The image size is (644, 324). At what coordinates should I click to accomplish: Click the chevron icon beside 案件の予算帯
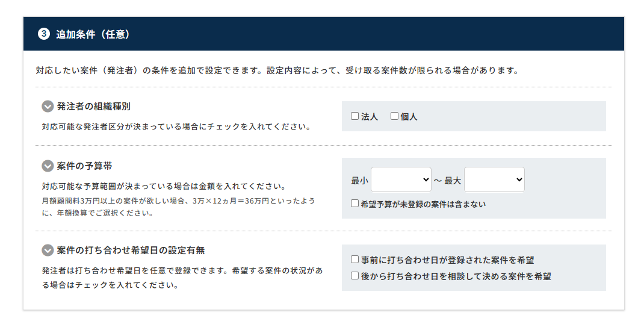(x=48, y=166)
